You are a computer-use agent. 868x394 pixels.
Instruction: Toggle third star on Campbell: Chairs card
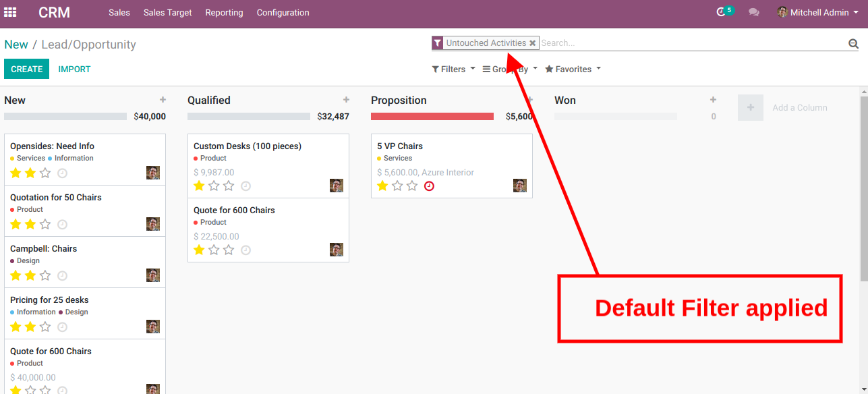(45, 275)
